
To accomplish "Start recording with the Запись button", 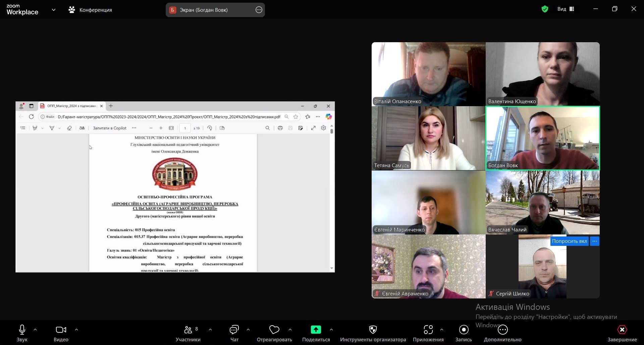I will 464,330.
